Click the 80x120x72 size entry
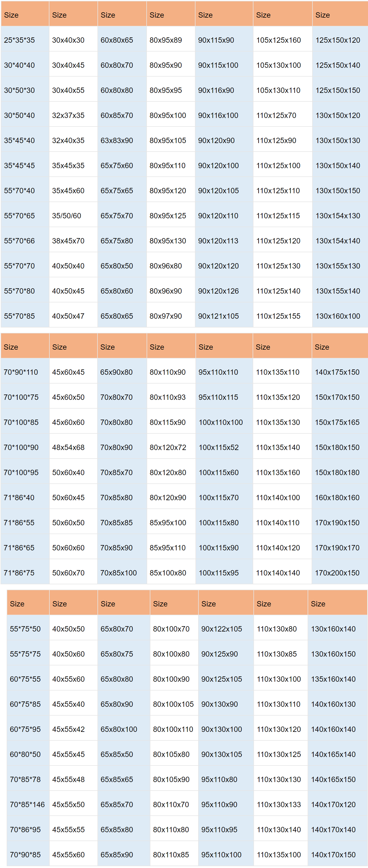Screen dimensions: 368x868 coord(168,447)
